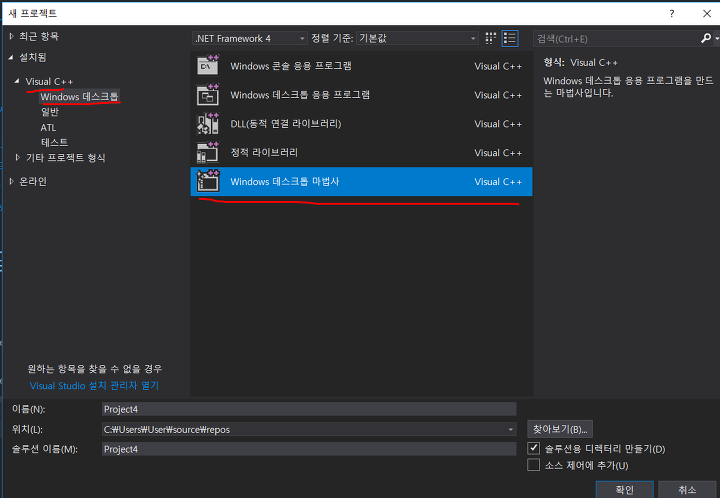Expand the 기타 프로젝트 형식 node
720x498 pixels.
pyautogui.click(x=17, y=157)
